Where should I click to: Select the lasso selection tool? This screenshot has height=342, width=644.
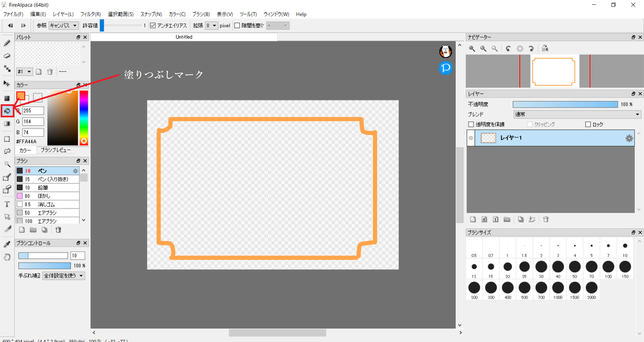click(x=7, y=151)
